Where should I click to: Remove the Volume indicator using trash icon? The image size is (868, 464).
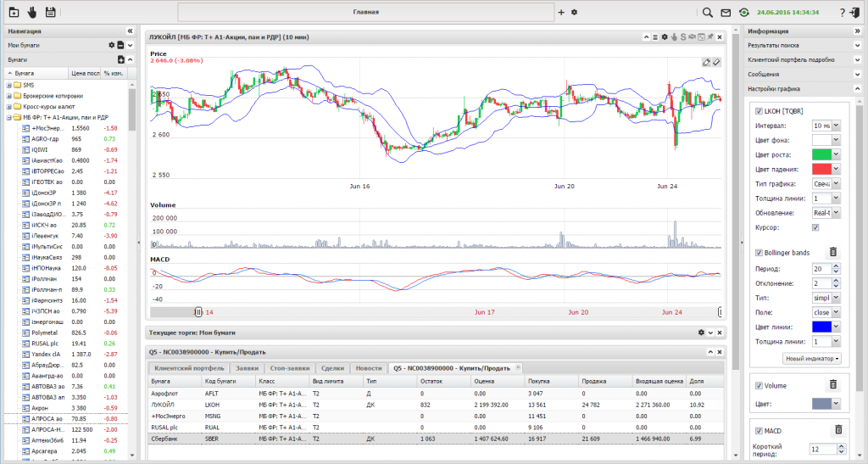pos(832,384)
